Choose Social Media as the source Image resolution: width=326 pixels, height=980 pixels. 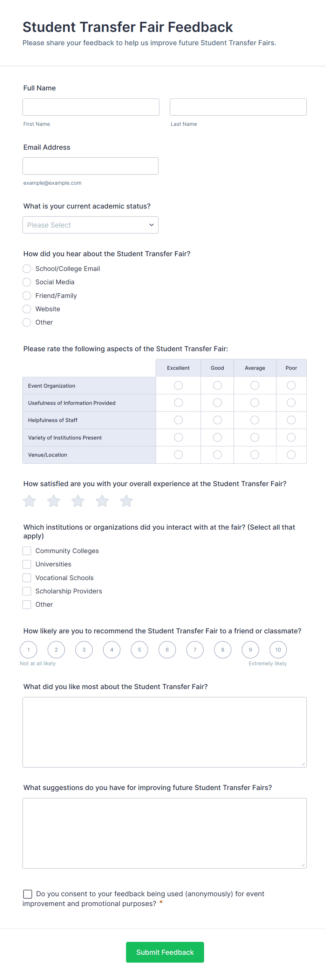coord(27,282)
